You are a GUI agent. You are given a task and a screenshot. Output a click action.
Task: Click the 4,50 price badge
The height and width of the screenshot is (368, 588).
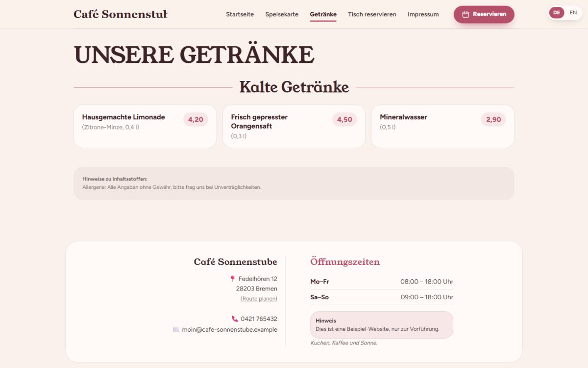tap(344, 120)
